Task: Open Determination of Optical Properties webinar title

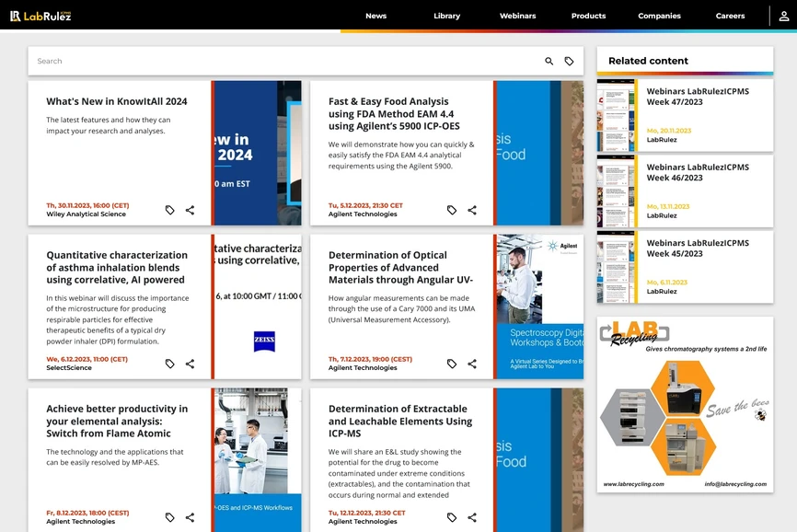Action: [x=400, y=267]
